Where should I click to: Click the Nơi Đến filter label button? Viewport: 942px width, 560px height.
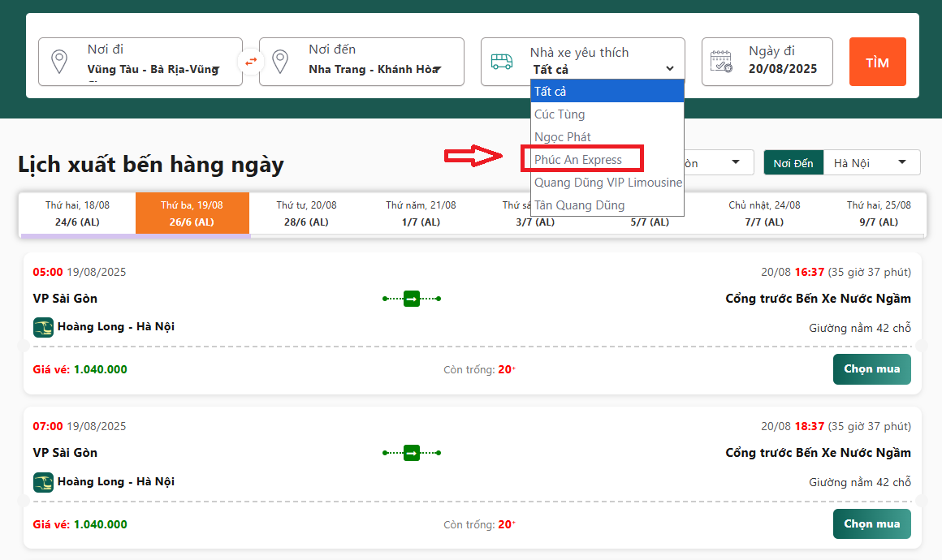coord(793,162)
